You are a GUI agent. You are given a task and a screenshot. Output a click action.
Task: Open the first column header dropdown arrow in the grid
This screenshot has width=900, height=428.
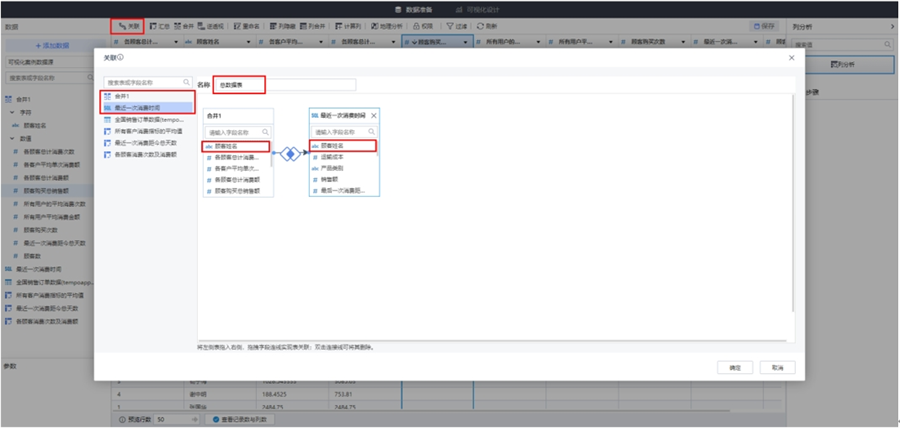pyautogui.click(x=178, y=43)
